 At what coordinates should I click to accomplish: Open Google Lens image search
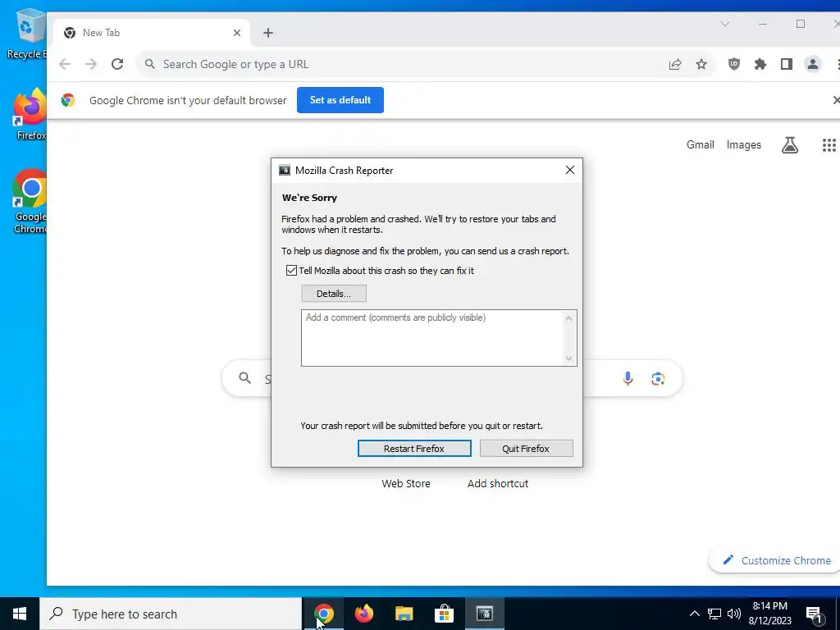(x=659, y=379)
